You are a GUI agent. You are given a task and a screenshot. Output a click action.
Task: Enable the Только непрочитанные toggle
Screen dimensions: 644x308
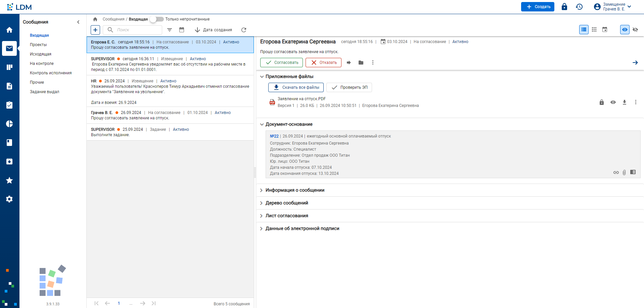(x=156, y=19)
